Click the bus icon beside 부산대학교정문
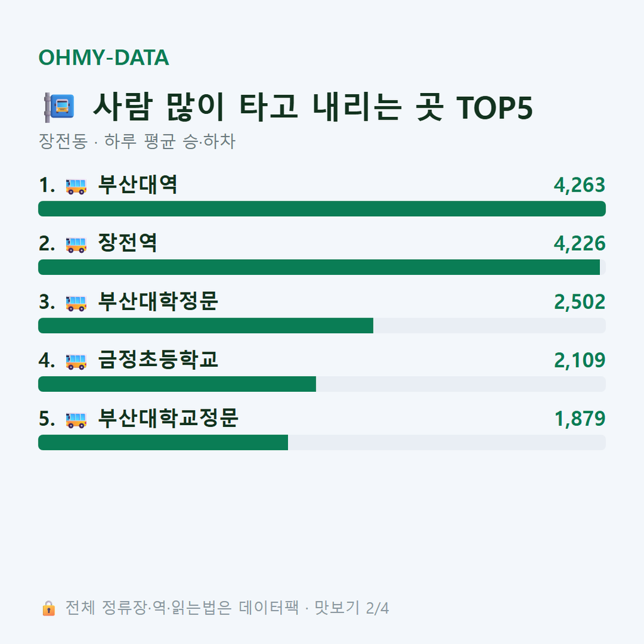Viewport: 644px width, 644px height. pyautogui.click(x=76, y=419)
